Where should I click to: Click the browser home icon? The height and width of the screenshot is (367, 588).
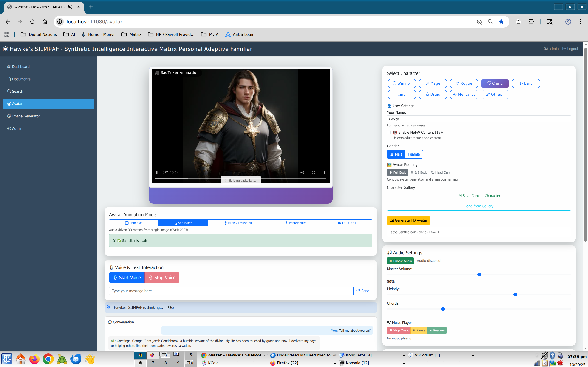point(45,22)
